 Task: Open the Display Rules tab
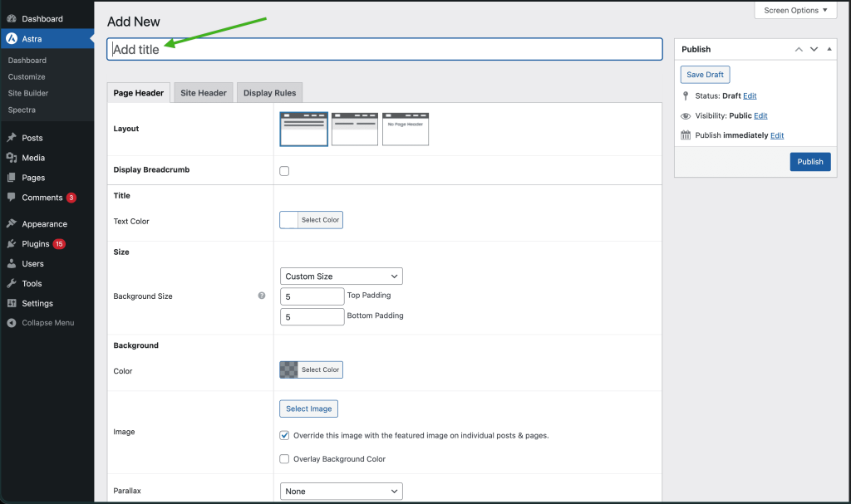269,93
